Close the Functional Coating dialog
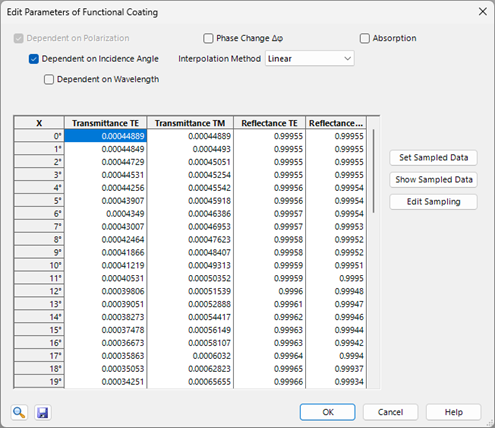 pos(483,12)
